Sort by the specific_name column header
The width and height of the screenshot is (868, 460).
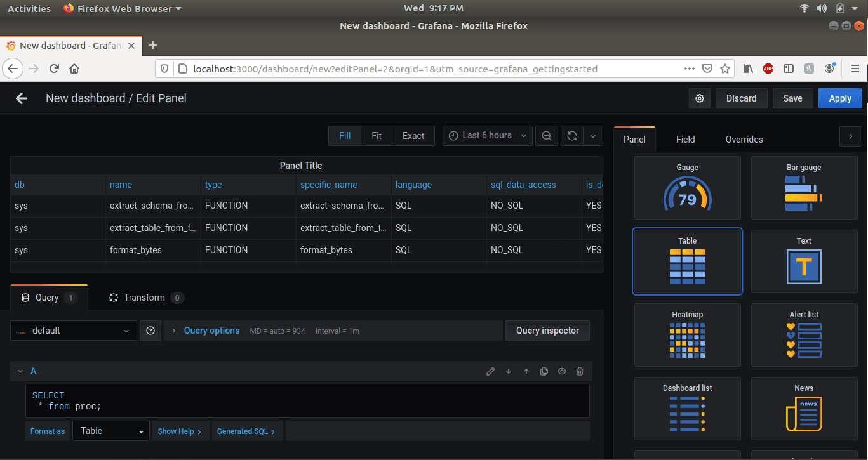tap(329, 185)
